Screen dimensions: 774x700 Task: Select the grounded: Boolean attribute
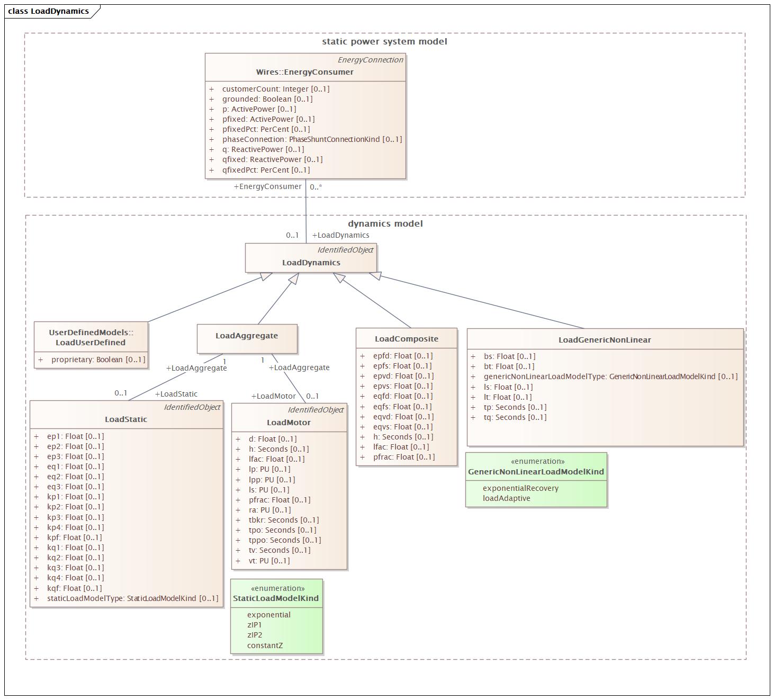[267, 99]
